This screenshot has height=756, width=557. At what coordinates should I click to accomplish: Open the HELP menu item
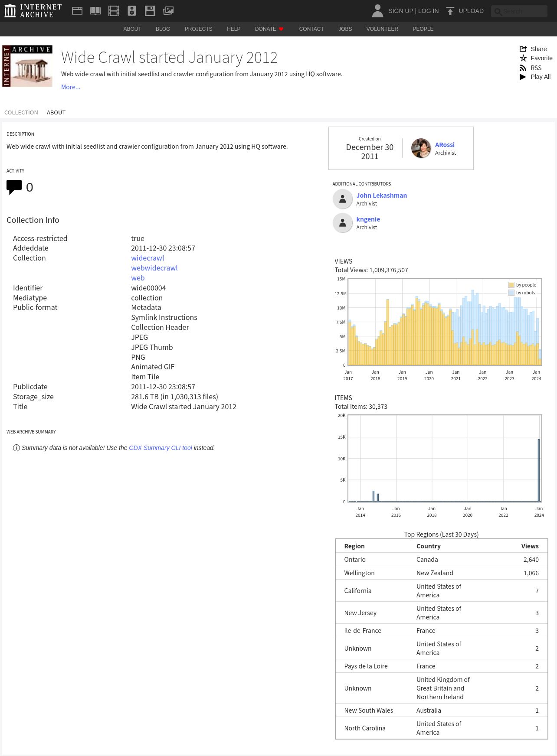click(233, 29)
